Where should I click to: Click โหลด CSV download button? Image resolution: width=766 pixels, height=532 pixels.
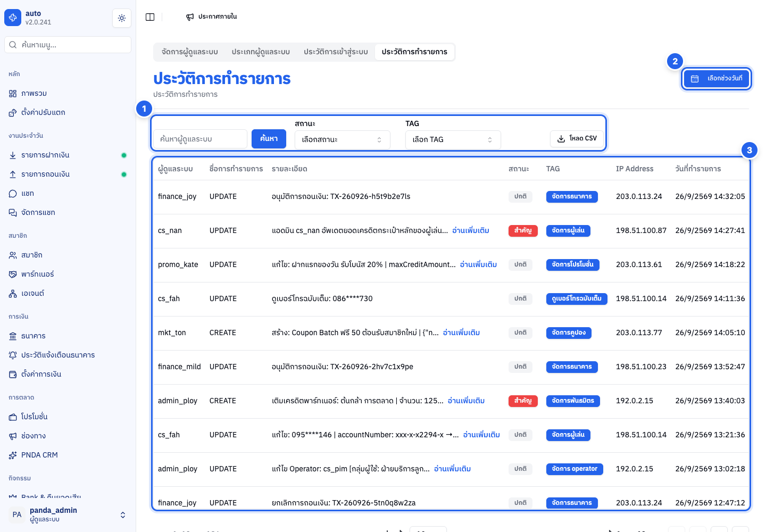tap(577, 138)
